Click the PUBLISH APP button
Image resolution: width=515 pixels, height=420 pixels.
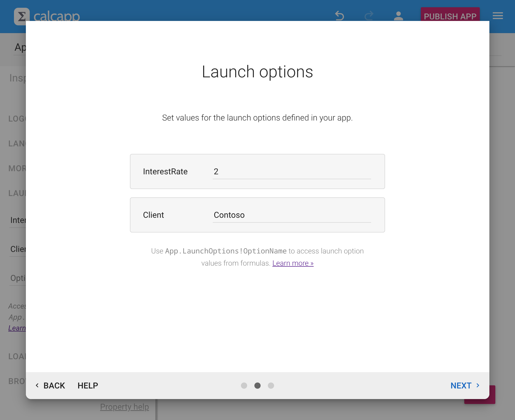coord(450,16)
